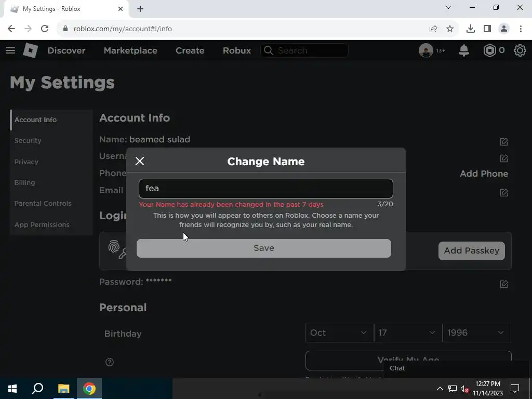Go back in browser
Screen dimensions: 532x399
(x=11, y=29)
